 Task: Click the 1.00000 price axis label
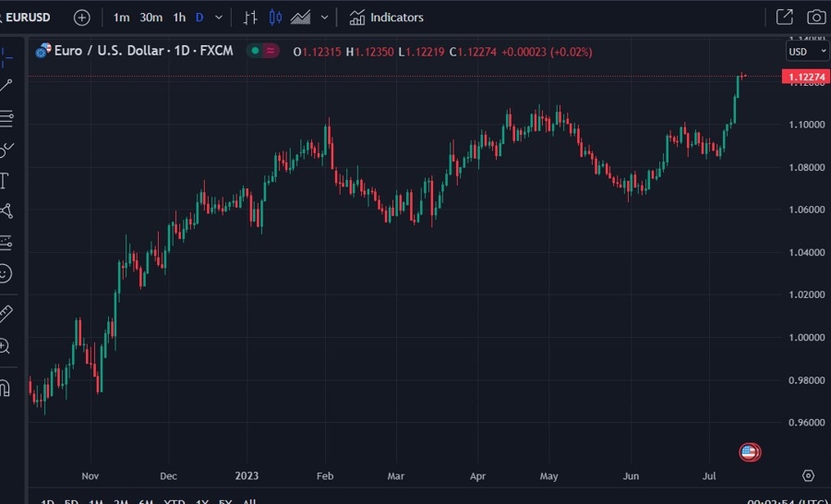click(x=807, y=337)
